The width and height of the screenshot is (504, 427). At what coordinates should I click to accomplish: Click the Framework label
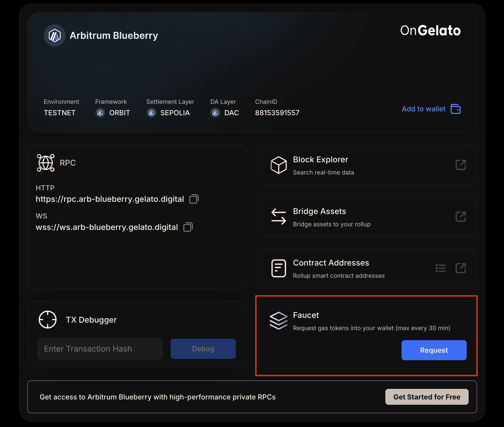click(111, 102)
